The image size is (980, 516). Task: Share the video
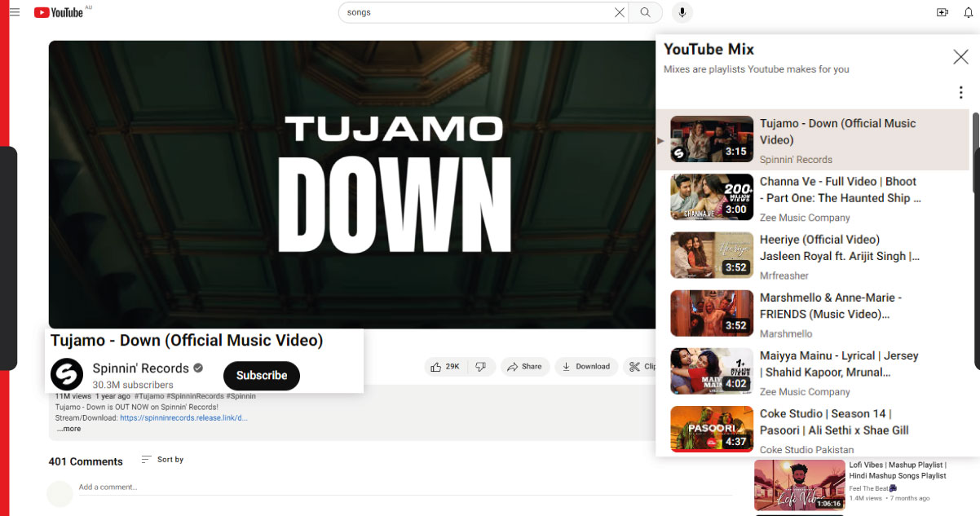click(525, 367)
